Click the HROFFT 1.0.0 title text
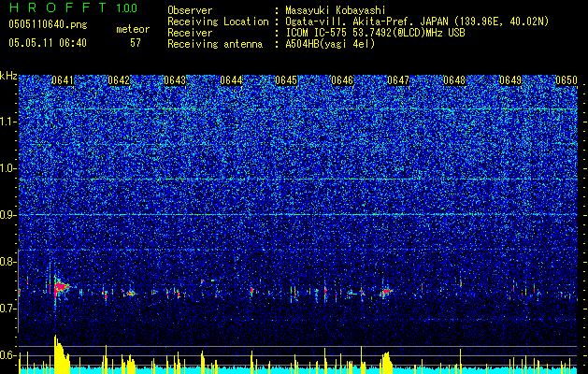 coord(74,7)
